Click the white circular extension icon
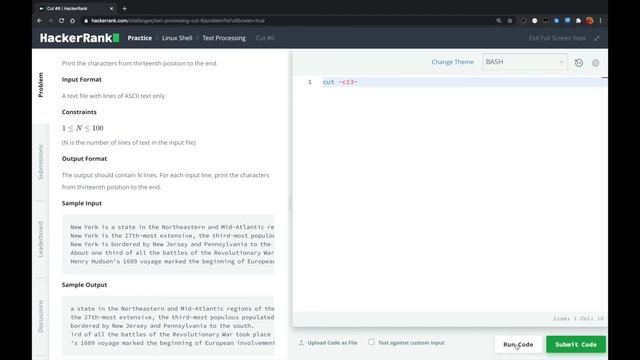 (534, 20)
